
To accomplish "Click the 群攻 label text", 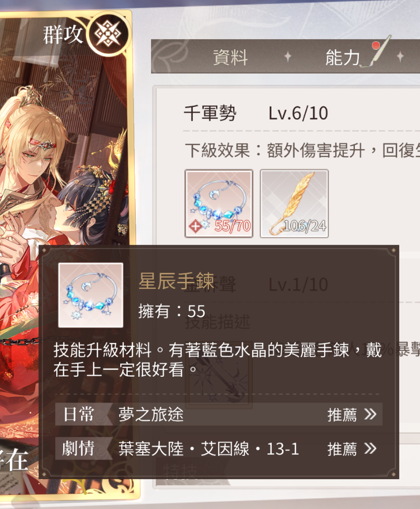I will (63, 35).
